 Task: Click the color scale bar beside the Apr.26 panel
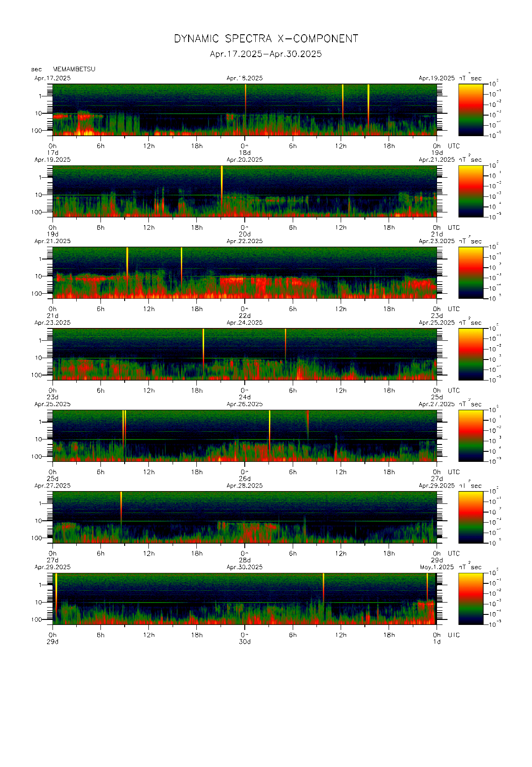471,435
